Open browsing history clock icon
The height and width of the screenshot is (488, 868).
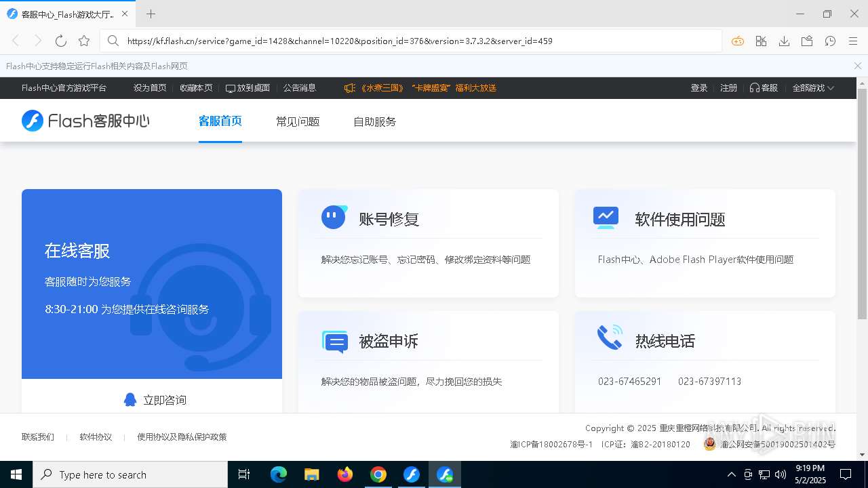click(830, 41)
